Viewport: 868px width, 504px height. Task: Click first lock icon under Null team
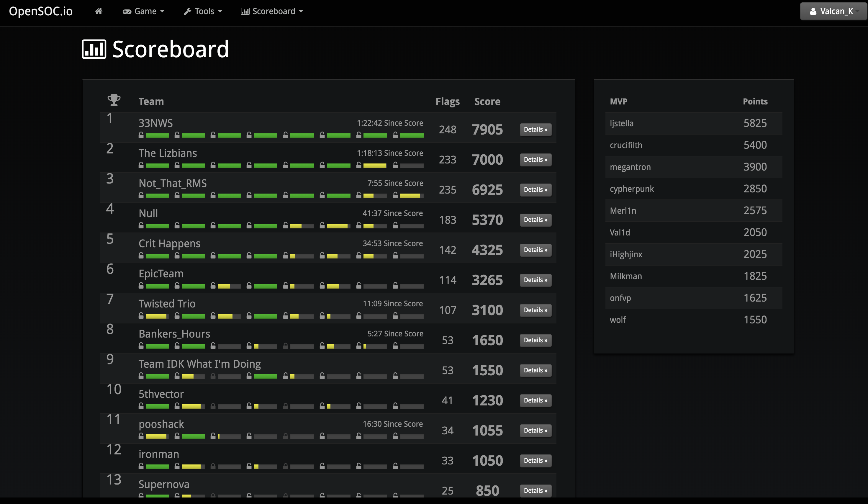[141, 226]
